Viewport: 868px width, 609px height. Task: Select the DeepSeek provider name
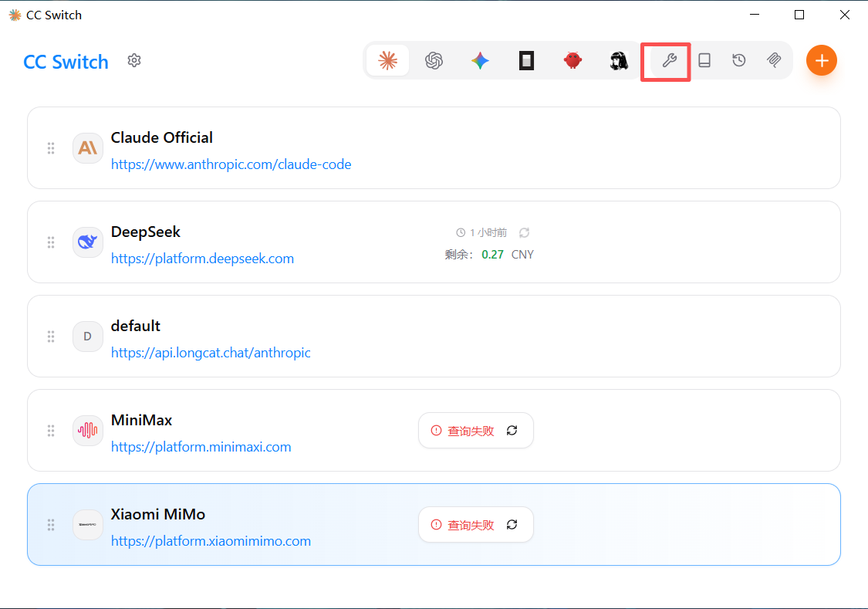coord(146,232)
